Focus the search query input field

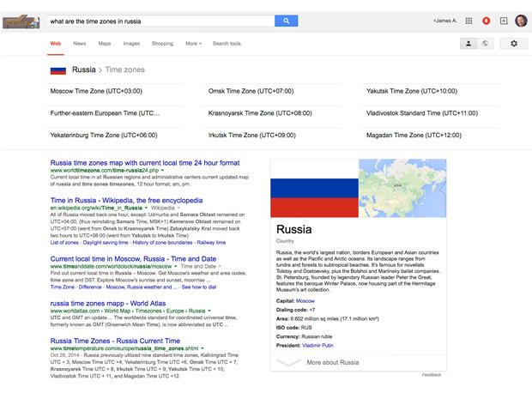[x=160, y=21]
